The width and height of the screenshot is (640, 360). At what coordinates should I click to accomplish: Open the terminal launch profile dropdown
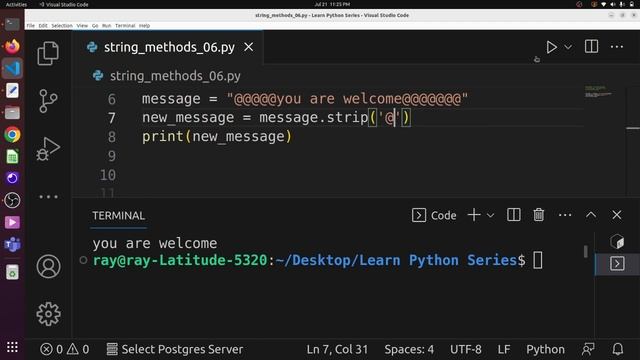[x=491, y=216]
